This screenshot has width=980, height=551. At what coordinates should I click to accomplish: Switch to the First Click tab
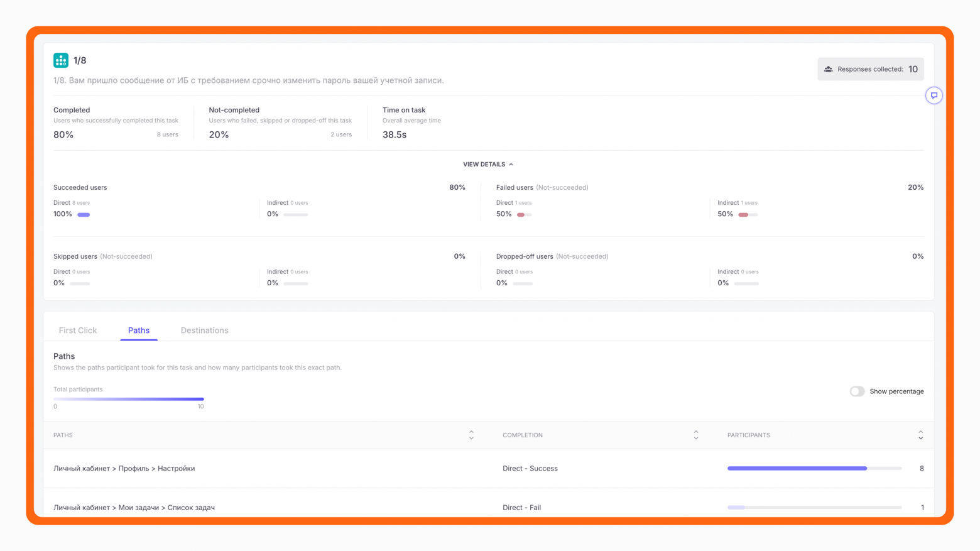pyautogui.click(x=78, y=330)
